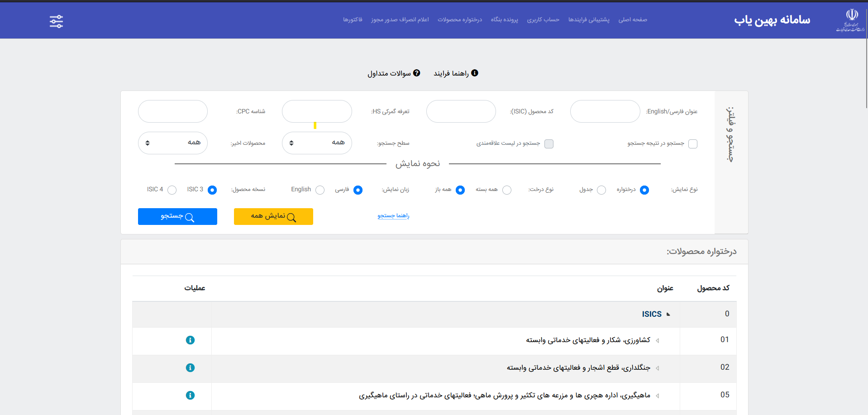Open info icon for product row 05
868x415 pixels.
[190, 396]
